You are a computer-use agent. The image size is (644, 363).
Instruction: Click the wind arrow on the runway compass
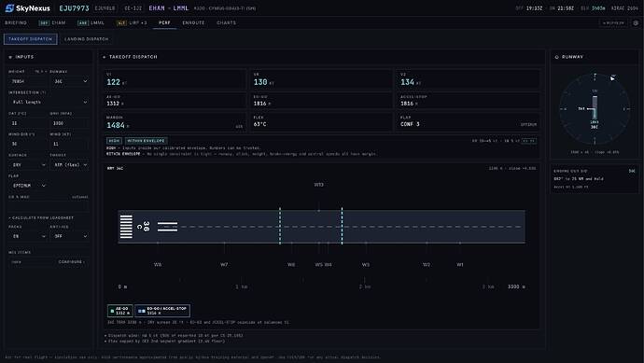613,77
